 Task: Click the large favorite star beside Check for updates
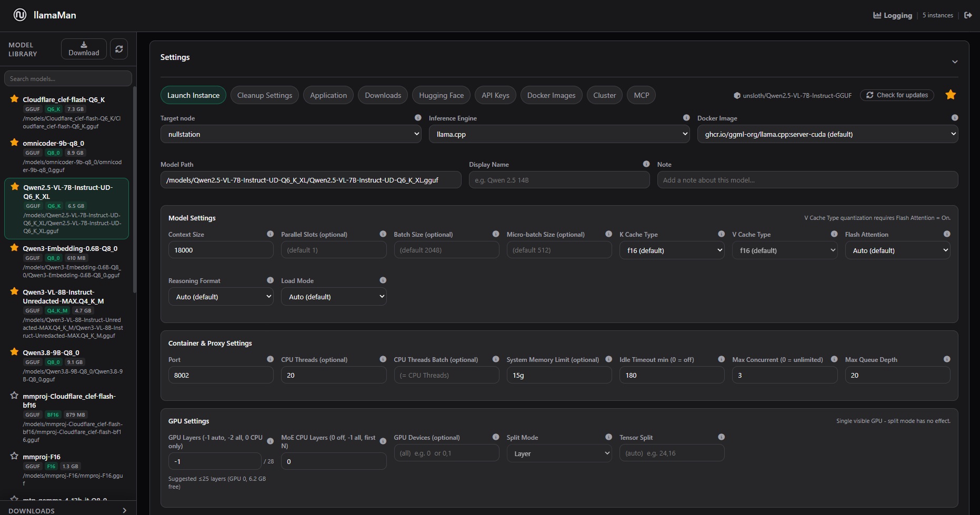951,95
